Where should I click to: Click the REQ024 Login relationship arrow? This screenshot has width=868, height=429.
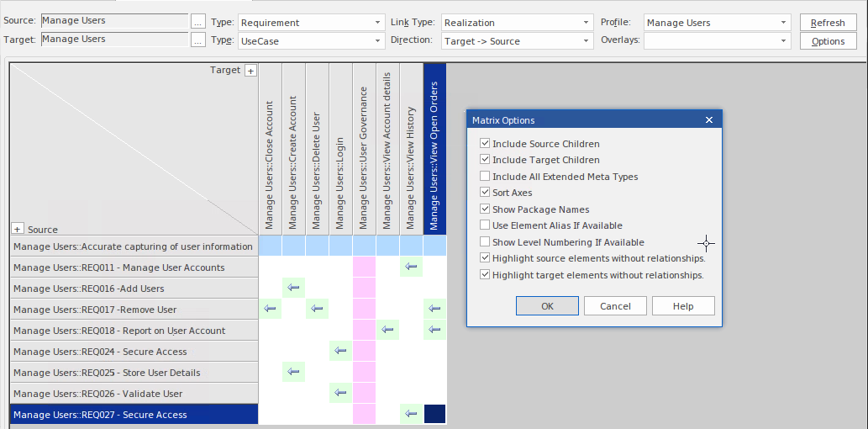click(x=340, y=352)
